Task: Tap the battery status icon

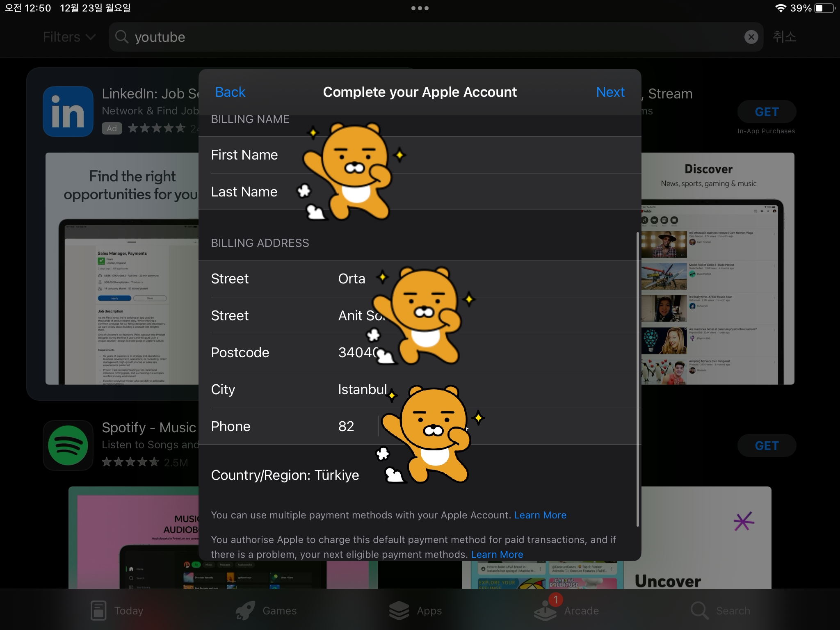Action: tap(824, 8)
